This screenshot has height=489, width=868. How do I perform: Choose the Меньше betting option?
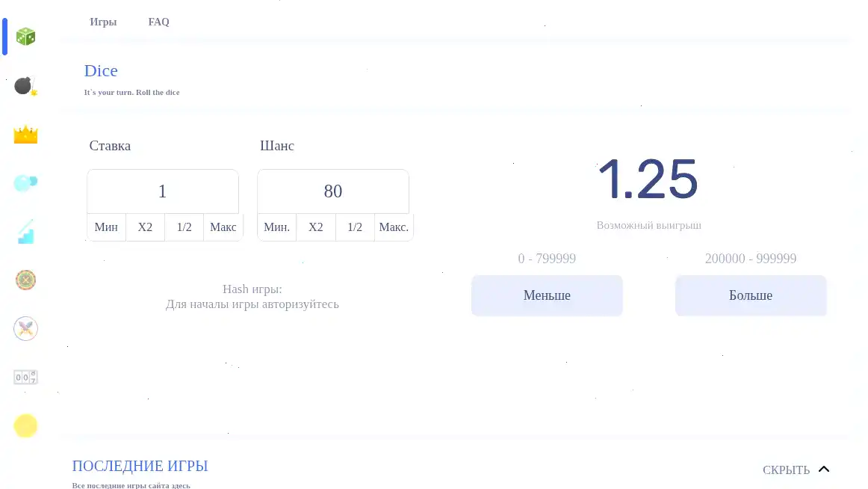(x=547, y=295)
